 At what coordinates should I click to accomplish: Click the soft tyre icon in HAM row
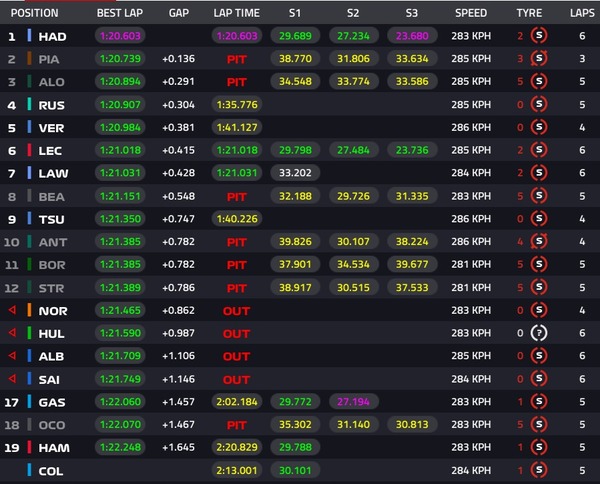tap(539, 447)
